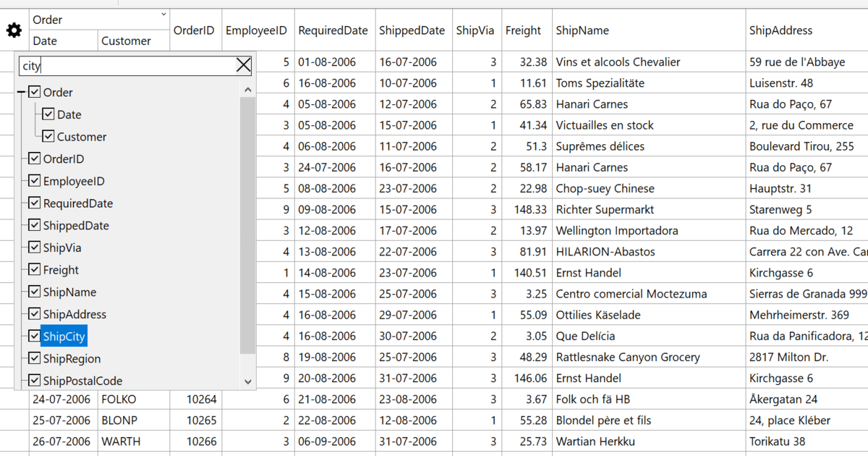Toggle the ShipRegion checkbox off

pyautogui.click(x=33, y=358)
